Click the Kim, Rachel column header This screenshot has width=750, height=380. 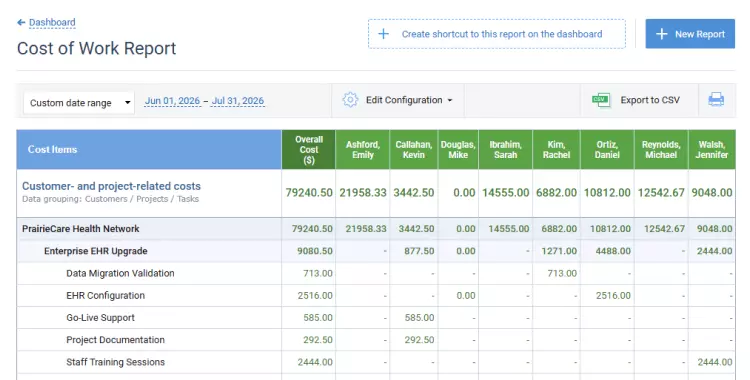tap(556, 149)
